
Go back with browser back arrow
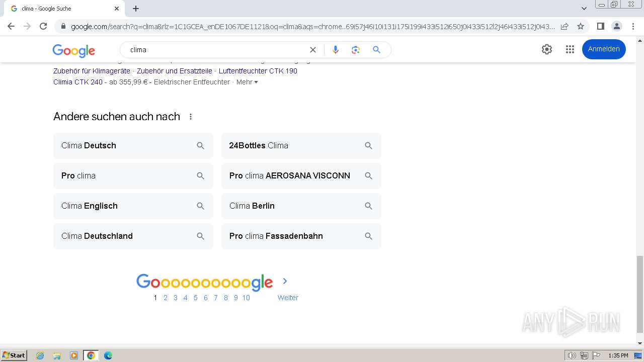click(11, 26)
